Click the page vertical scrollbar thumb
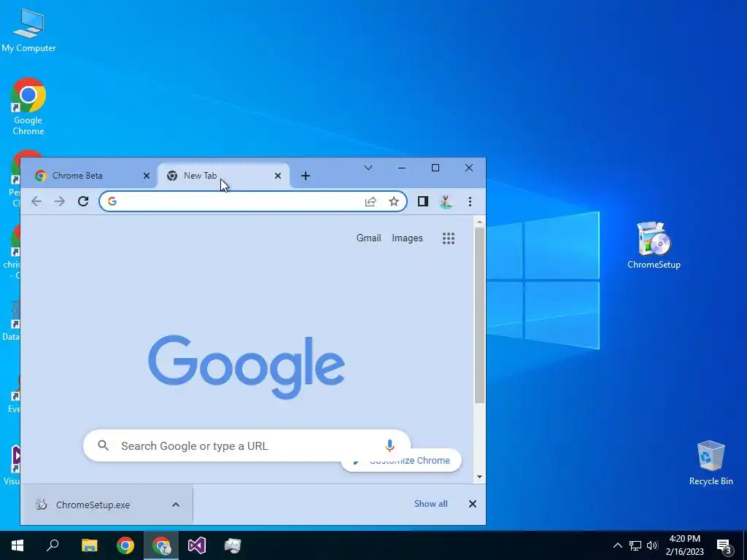Screen dimensions: 747x560 coord(480,315)
